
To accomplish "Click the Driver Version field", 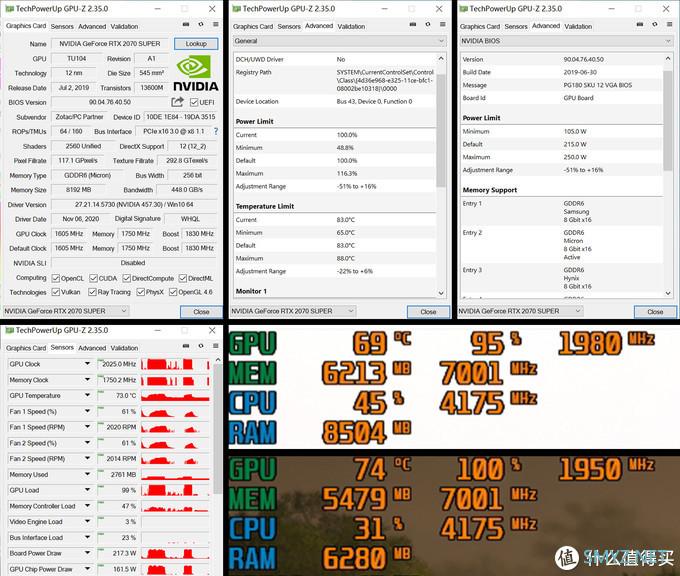I will [x=134, y=204].
